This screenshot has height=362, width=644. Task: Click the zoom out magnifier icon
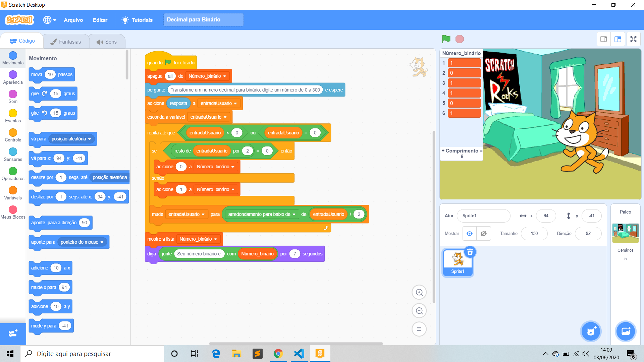419,311
